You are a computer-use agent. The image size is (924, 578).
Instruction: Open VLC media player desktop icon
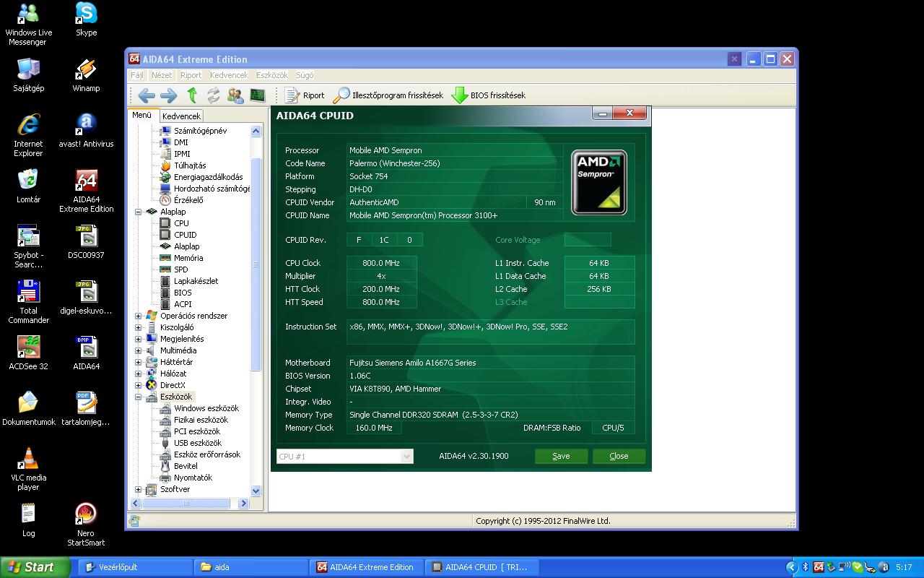coord(28,469)
